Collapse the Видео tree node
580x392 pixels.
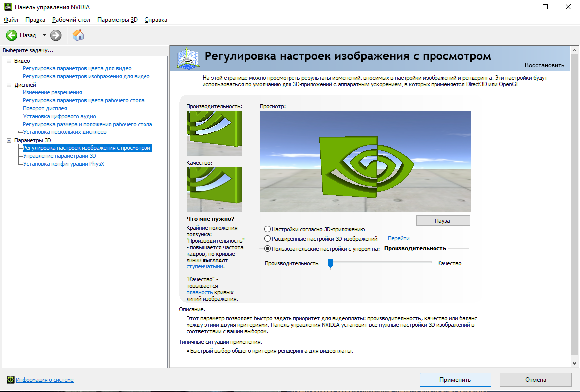9,61
